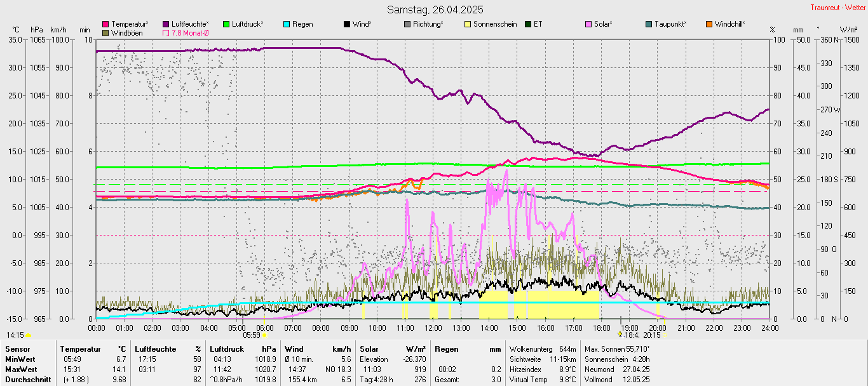
Task: Click total rain Gesamt value 3.0
Action: (496, 380)
